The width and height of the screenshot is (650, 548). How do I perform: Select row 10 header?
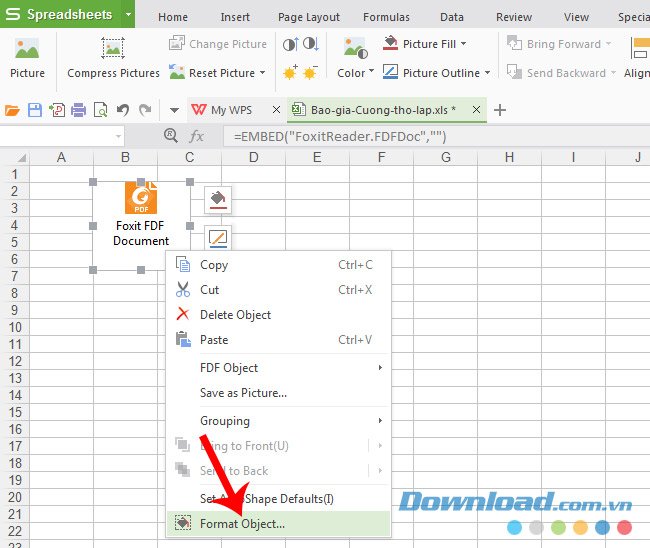15,327
